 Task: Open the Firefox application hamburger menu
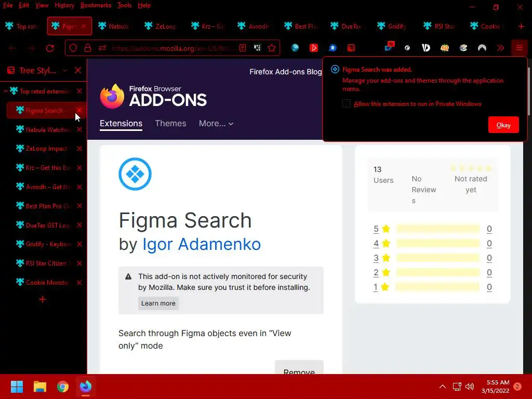(x=519, y=48)
